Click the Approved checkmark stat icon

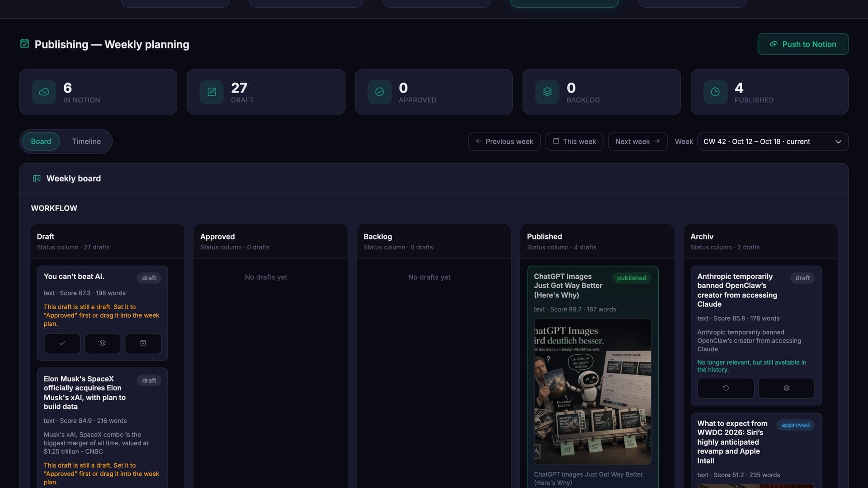(x=380, y=92)
